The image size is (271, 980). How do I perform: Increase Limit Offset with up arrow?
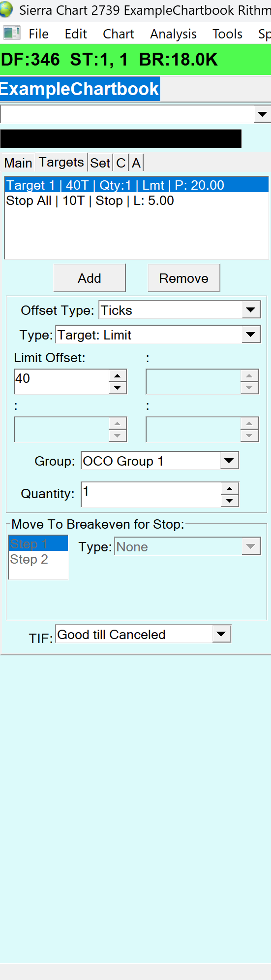(117, 375)
